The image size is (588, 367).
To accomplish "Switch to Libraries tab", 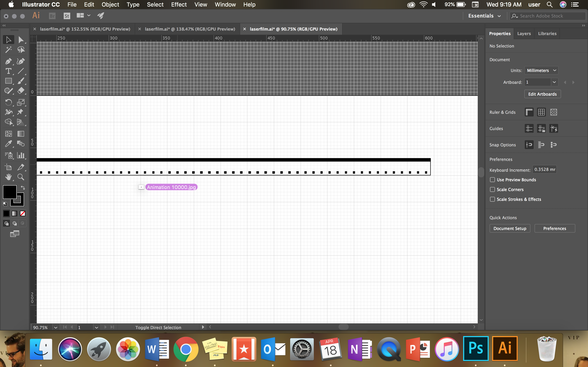I will 547,33.
